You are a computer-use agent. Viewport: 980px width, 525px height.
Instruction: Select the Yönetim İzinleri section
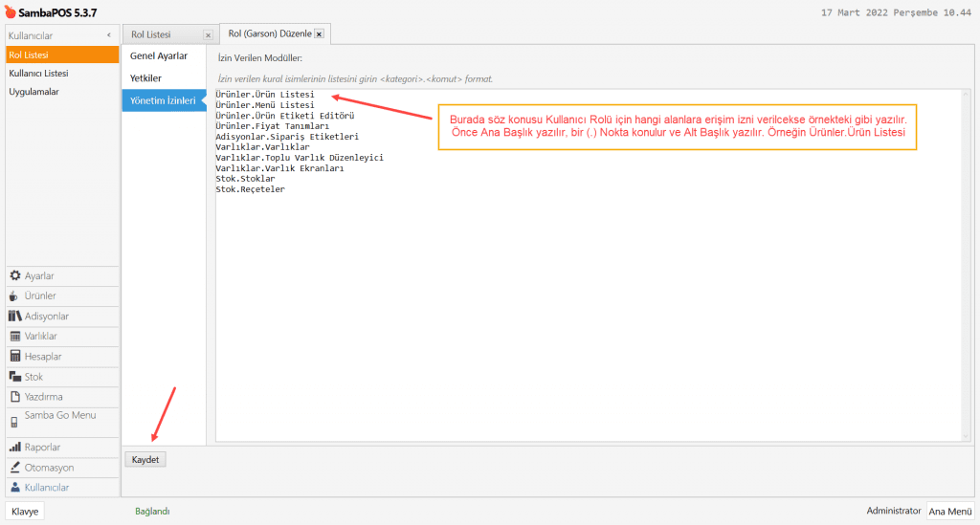pos(164,100)
